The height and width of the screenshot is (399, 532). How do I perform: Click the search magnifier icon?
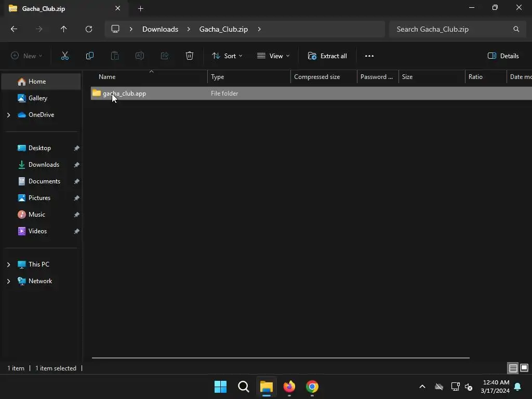(516, 29)
